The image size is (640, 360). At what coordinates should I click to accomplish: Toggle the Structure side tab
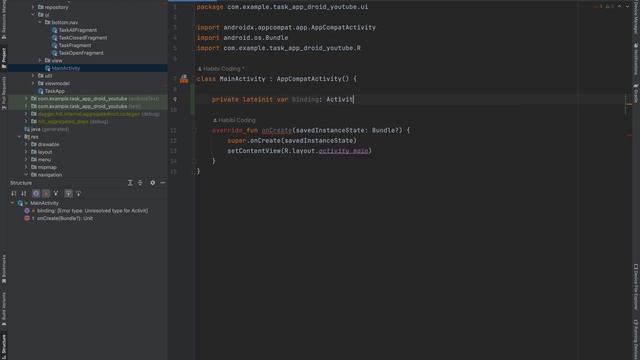4,346
